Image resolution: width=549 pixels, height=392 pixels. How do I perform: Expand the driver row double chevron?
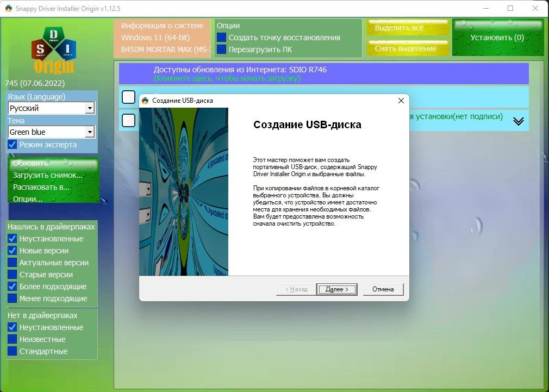pyautogui.click(x=518, y=121)
